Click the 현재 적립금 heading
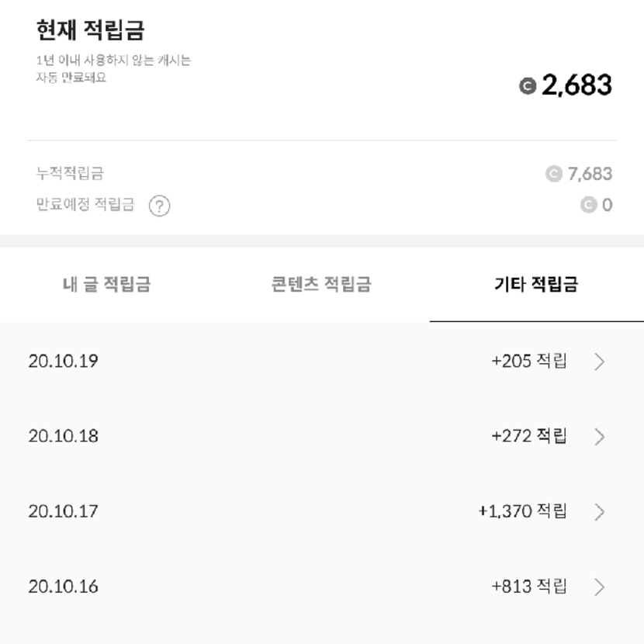Screen dimensions: 644x644 pos(91,31)
